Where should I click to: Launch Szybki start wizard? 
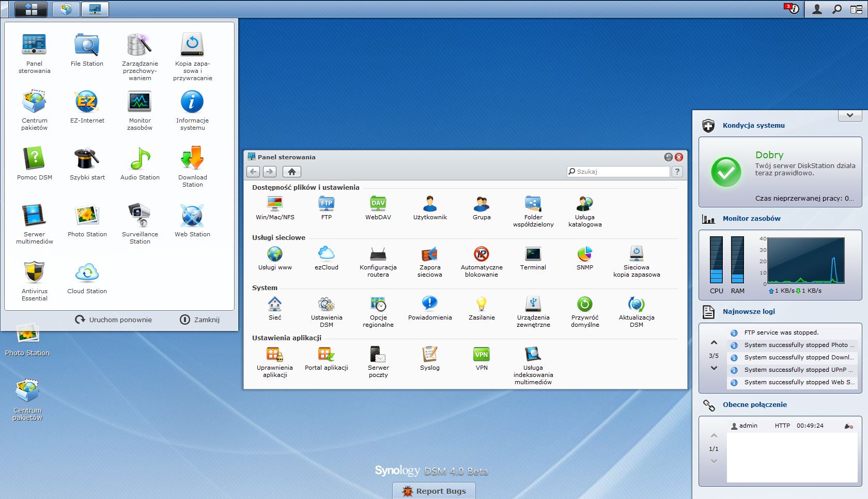click(87, 163)
